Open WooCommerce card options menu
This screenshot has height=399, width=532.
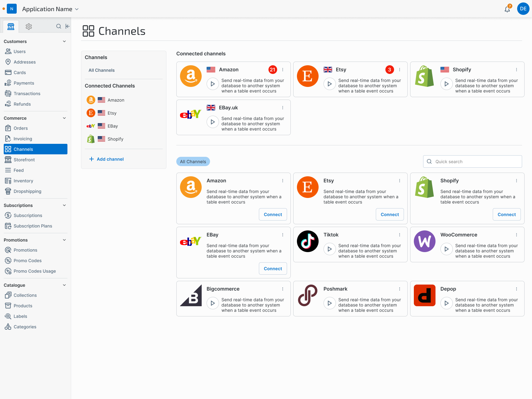pos(517,235)
